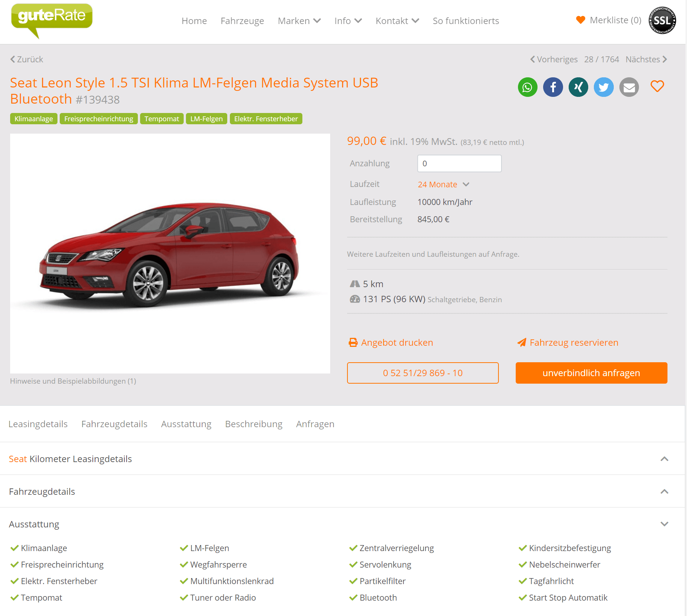Image resolution: width=687 pixels, height=616 pixels.
Task: Go to Vorheriges vehicle
Action: pos(554,59)
